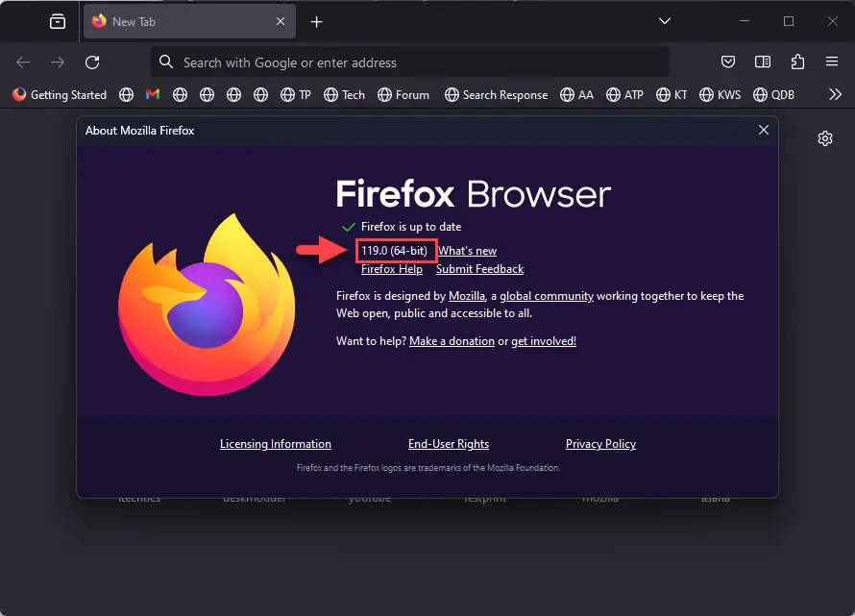Open the ATP bookmark
The height and width of the screenshot is (616, 855).
(x=624, y=95)
